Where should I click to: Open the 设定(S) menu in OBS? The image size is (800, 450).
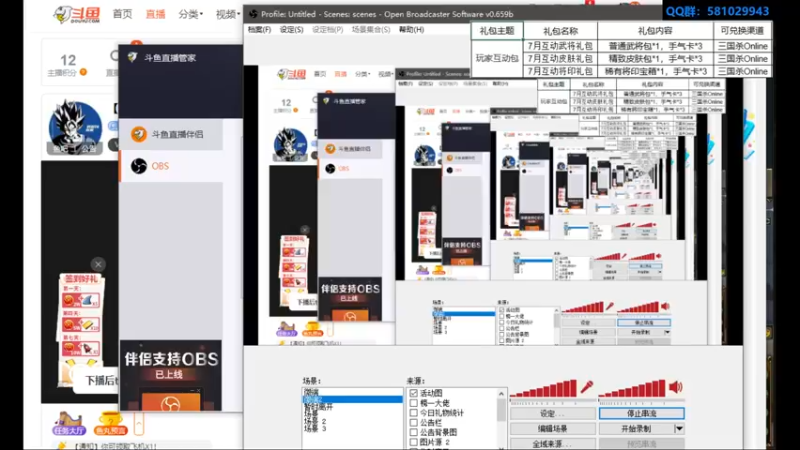[x=291, y=30]
